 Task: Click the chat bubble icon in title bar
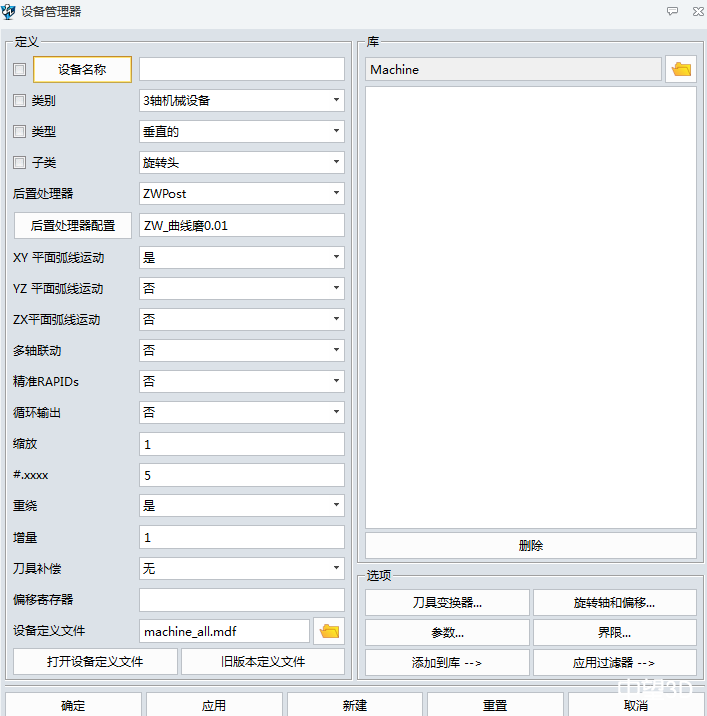(x=672, y=11)
